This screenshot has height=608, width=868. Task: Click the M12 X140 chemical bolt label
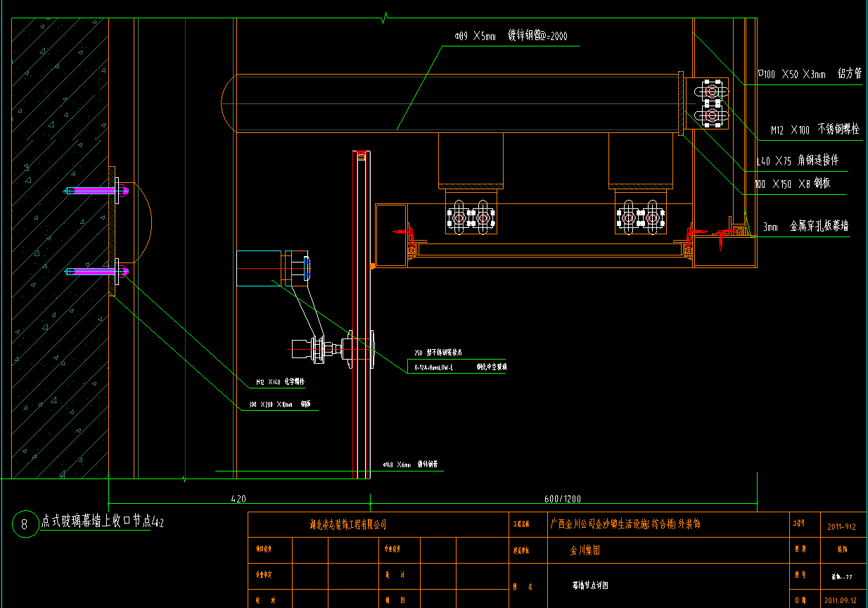point(278,382)
